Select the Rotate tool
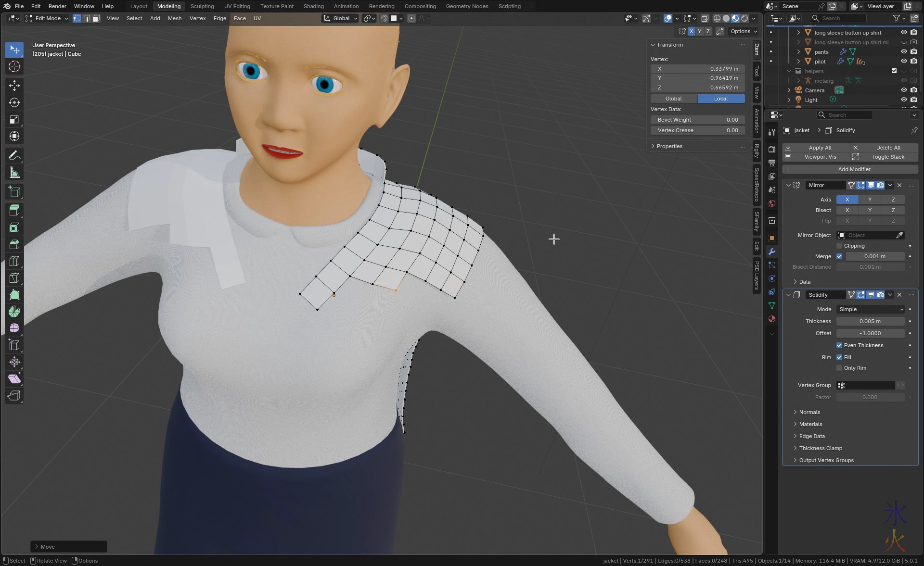Image resolution: width=924 pixels, height=566 pixels. tap(14, 102)
